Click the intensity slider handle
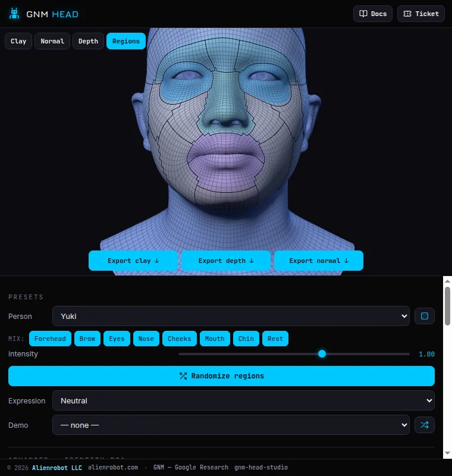 (x=322, y=353)
